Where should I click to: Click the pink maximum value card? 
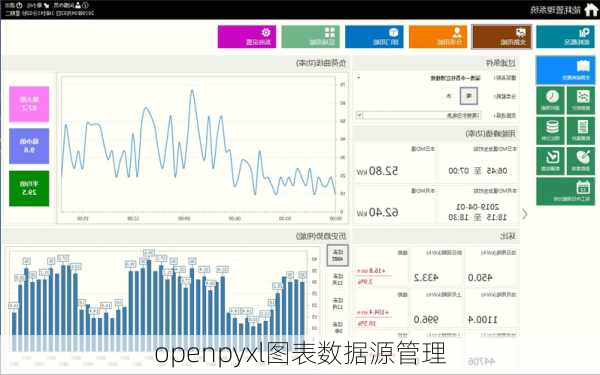tap(29, 104)
